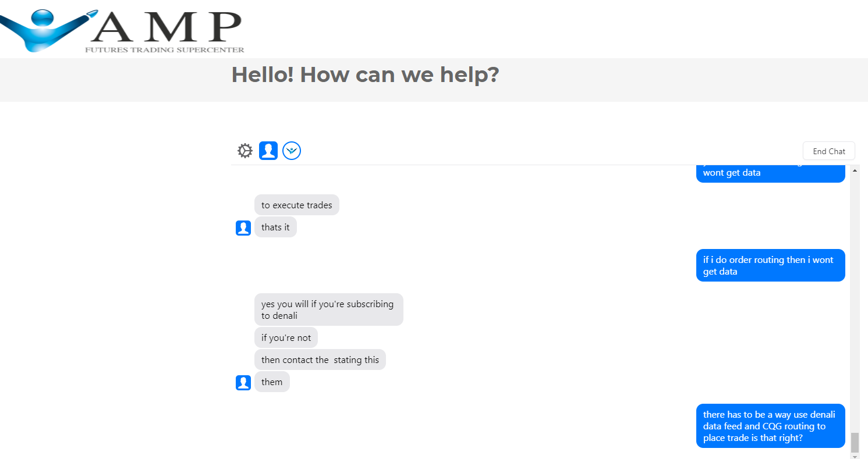The width and height of the screenshot is (868, 459).
Task: Click agent avatar beside "them" message
Action: click(243, 382)
